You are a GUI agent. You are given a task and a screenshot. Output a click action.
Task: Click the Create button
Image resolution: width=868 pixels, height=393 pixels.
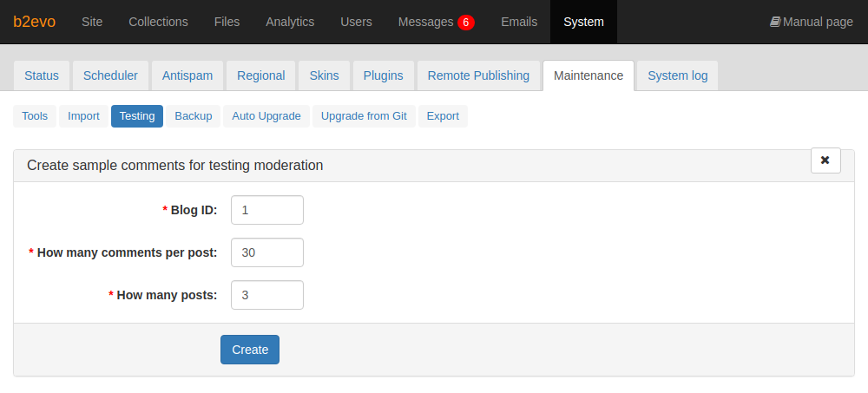(x=250, y=350)
